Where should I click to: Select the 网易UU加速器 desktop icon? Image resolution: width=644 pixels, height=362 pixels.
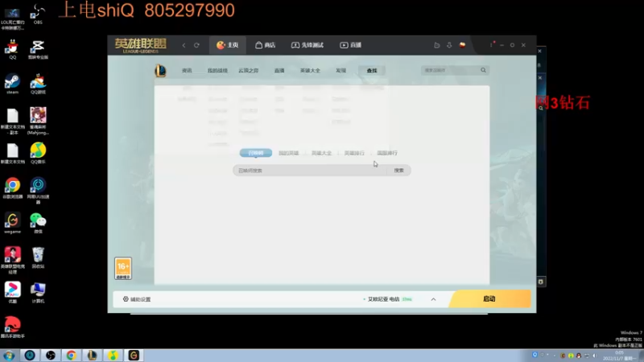click(x=38, y=191)
